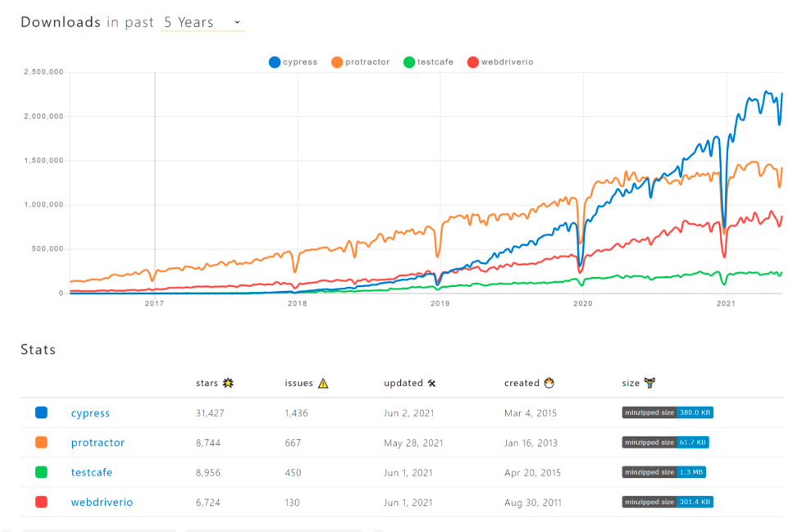Open the protractor package link
Image resolution: width=802 pixels, height=532 pixels.
click(x=98, y=443)
